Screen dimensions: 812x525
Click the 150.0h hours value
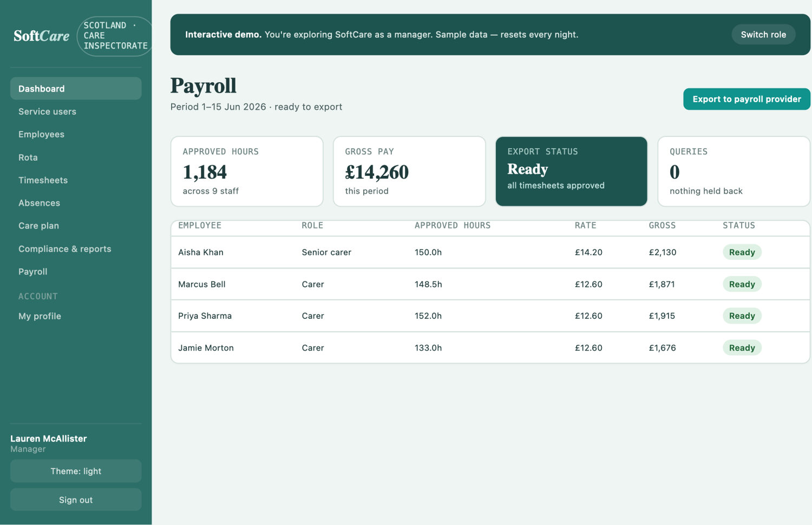pos(428,252)
